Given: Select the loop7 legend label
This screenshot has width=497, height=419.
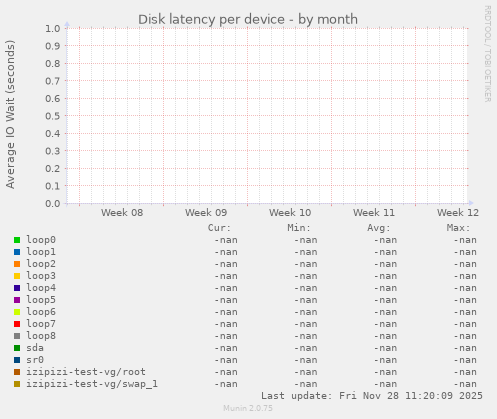Looking at the screenshot, I should coord(41,324).
